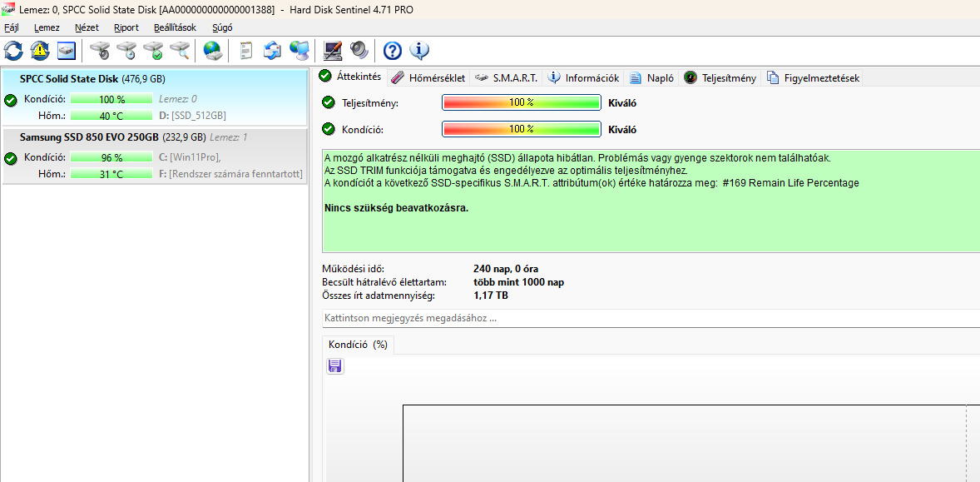The image size is (980, 482).
Task: Click the 'Kattintson megjegyzés megadásához' comment field
Action: click(x=651, y=318)
